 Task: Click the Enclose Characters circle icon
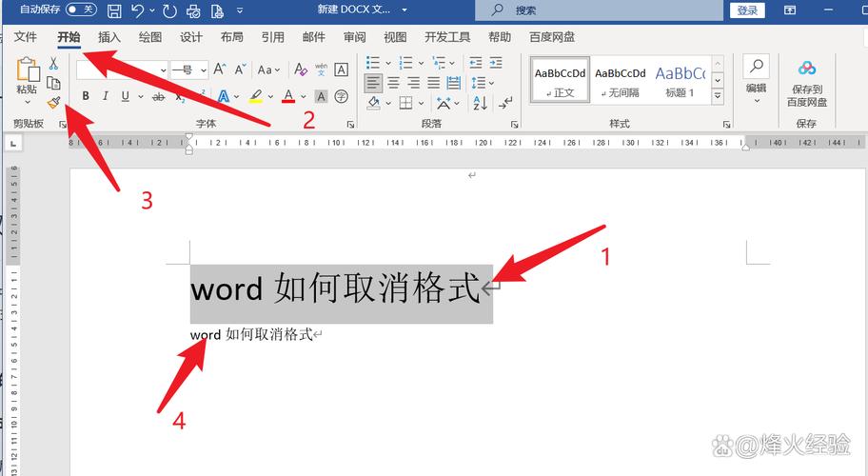point(342,96)
